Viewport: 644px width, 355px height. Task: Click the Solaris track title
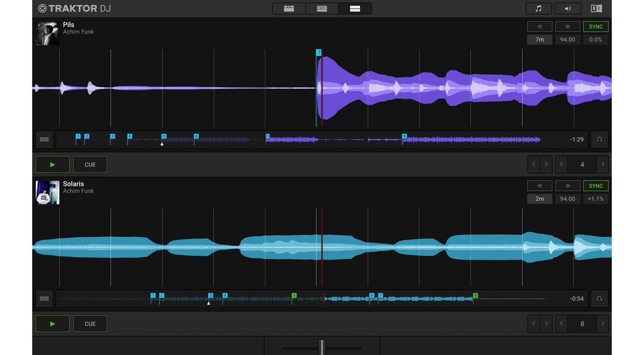coord(74,184)
